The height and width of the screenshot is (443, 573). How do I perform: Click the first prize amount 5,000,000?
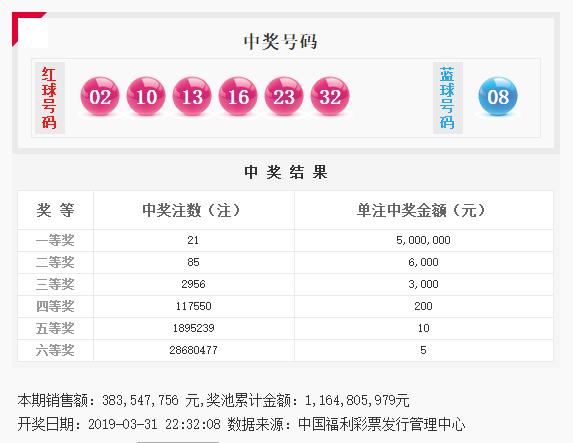423,240
